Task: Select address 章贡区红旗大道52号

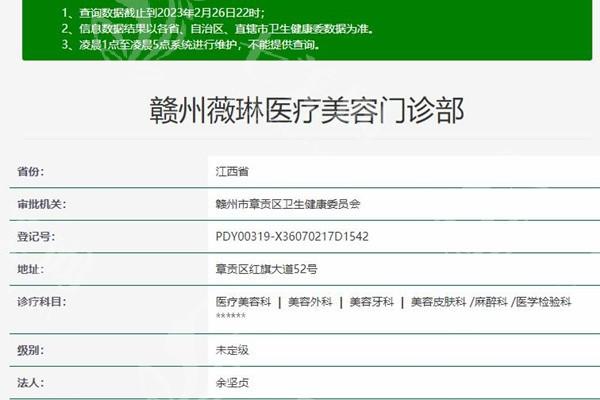Action: (x=266, y=269)
